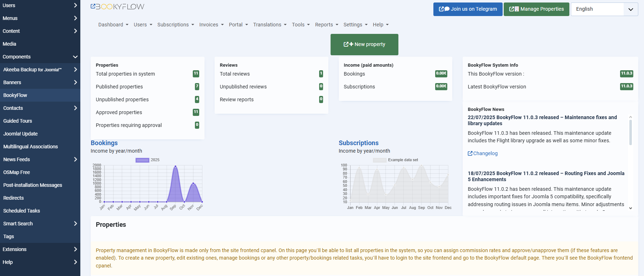
Task: Click the Total reviews count badge
Action: [321, 74]
